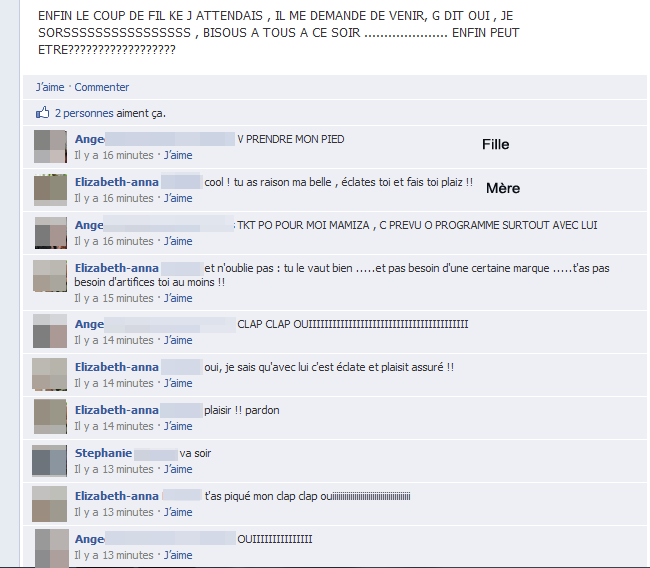650x568 pixels.
Task: Like the 'TKT PO POUR MOI MAMIZA' comment
Action: click(x=178, y=241)
